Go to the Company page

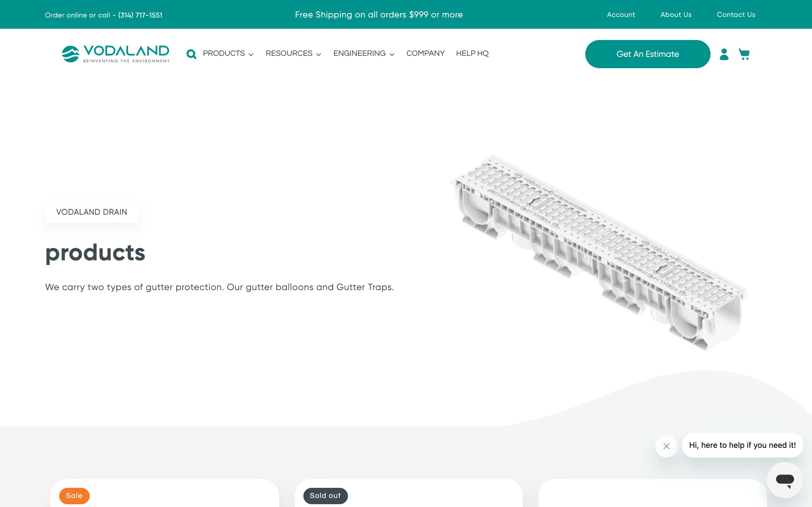(425, 54)
